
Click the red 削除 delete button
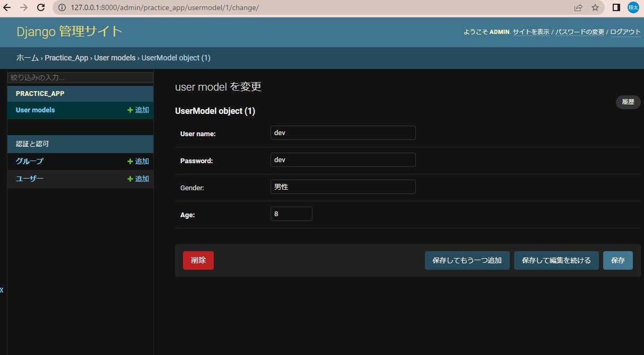coord(198,261)
